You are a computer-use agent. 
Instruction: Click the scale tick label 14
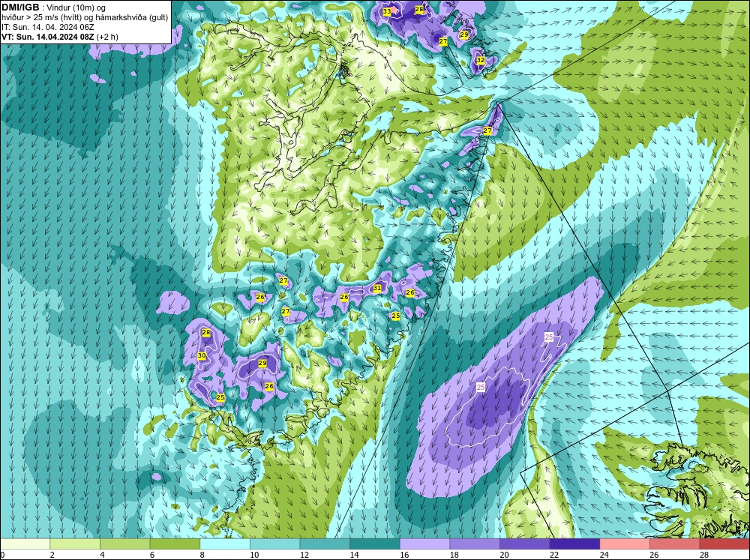click(354, 555)
